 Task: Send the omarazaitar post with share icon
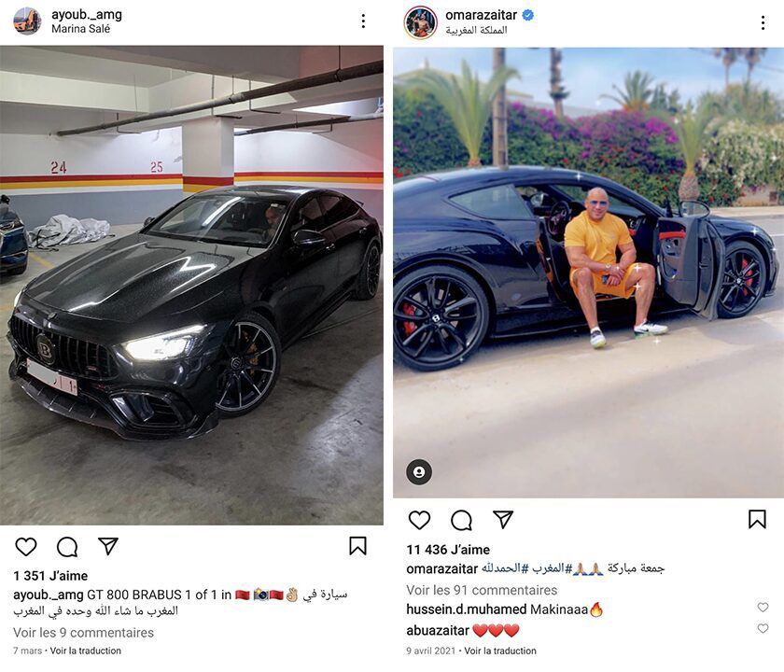(503, 520)
